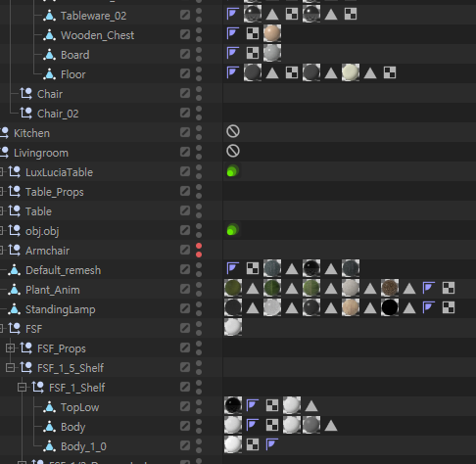Expand the LuxLuciaTable group
The width and height of the screenshot is (476, 464).
pos(1,172)
